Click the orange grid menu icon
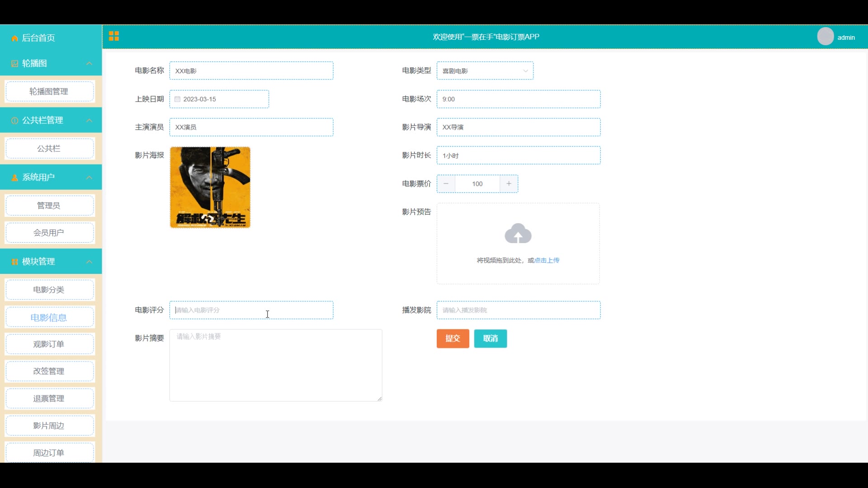The height and width of the screenshot is (488, 868). click(x=114, y=36)
